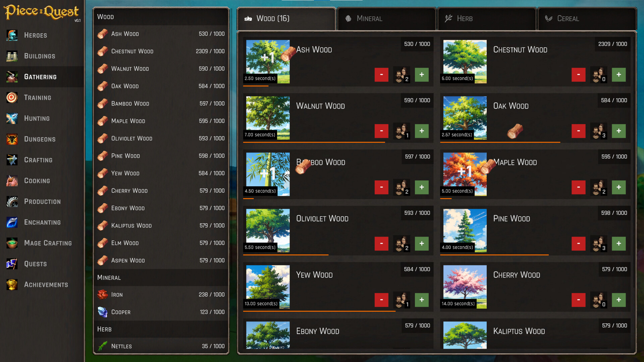The width and height of the screenshot is (644, 362).
Task: Open the Quests panel
Action: (35, 264)
